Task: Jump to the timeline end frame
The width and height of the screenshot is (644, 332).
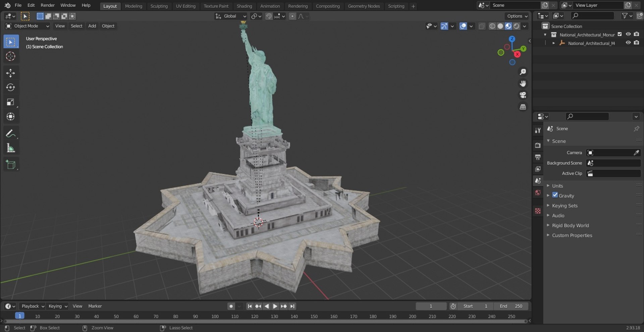Action: click(x=292, y=306)
